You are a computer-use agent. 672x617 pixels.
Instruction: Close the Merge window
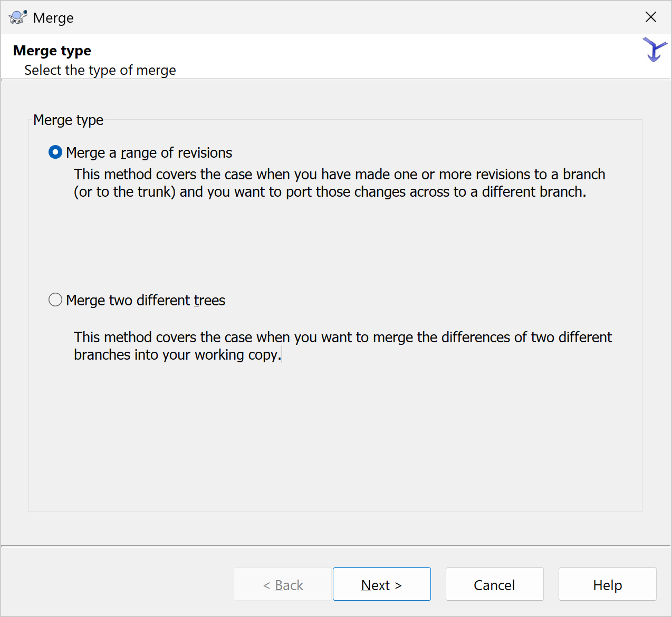(x=651, y=17)
